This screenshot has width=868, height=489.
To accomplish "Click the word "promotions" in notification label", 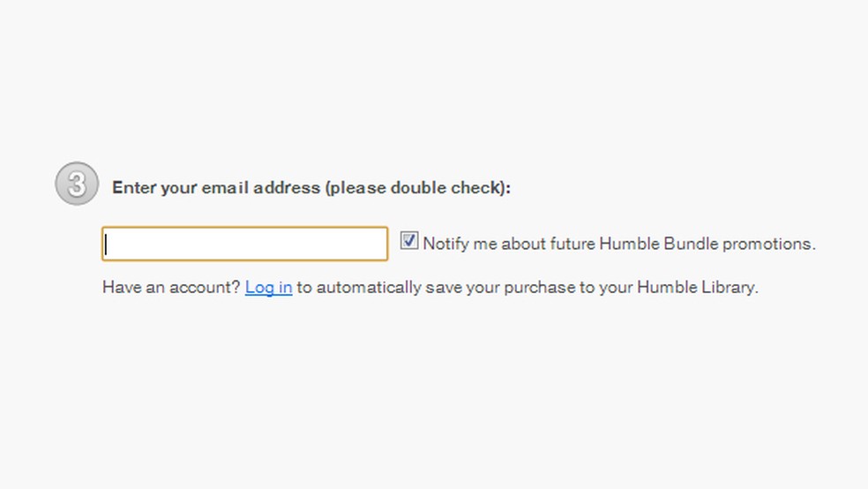I will [x=767, y=244].
